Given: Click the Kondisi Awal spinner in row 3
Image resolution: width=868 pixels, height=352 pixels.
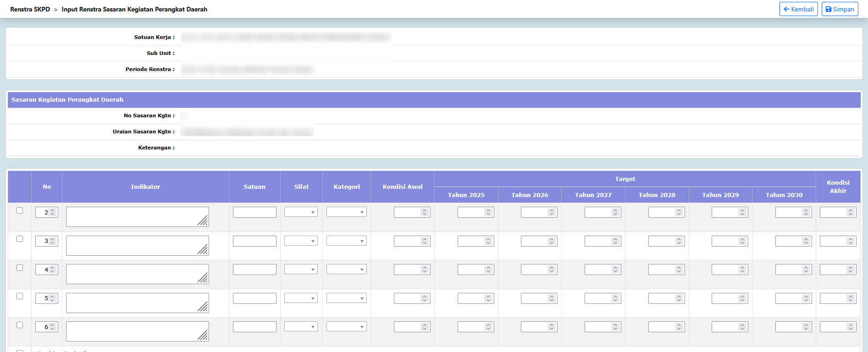Looking at the screenshot, I should pos(412,241).
